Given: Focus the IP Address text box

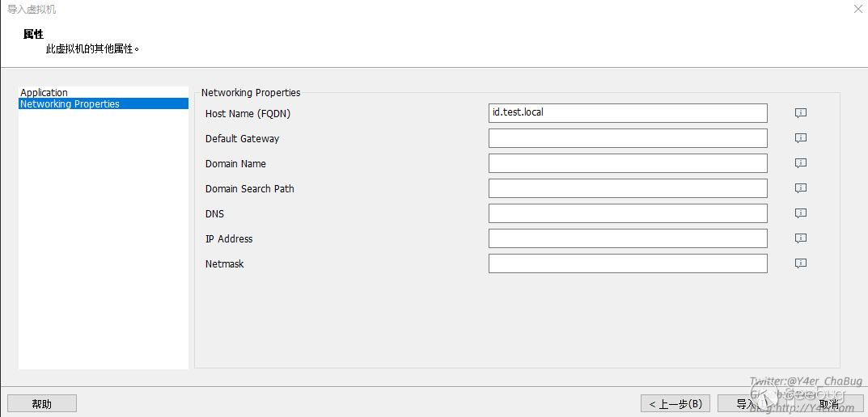Looking at the screenshot, I should (x=628, y=238).
